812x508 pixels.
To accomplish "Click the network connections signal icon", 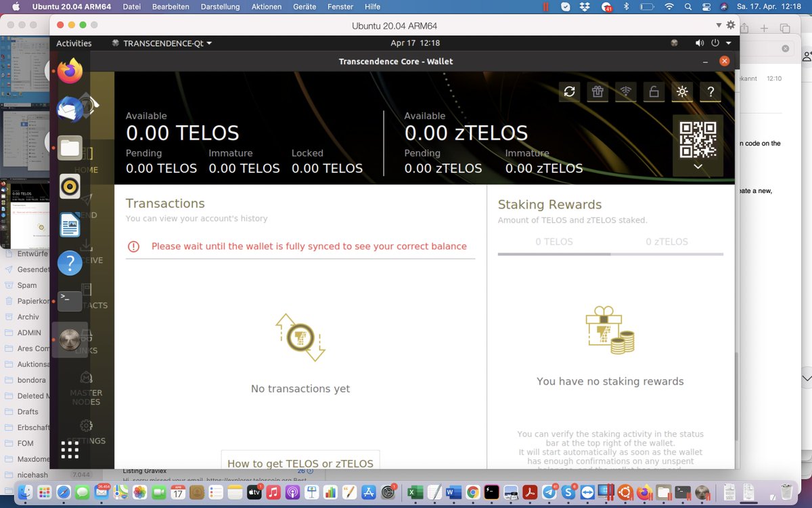I will pyautogui.click(x=625, y=91).
